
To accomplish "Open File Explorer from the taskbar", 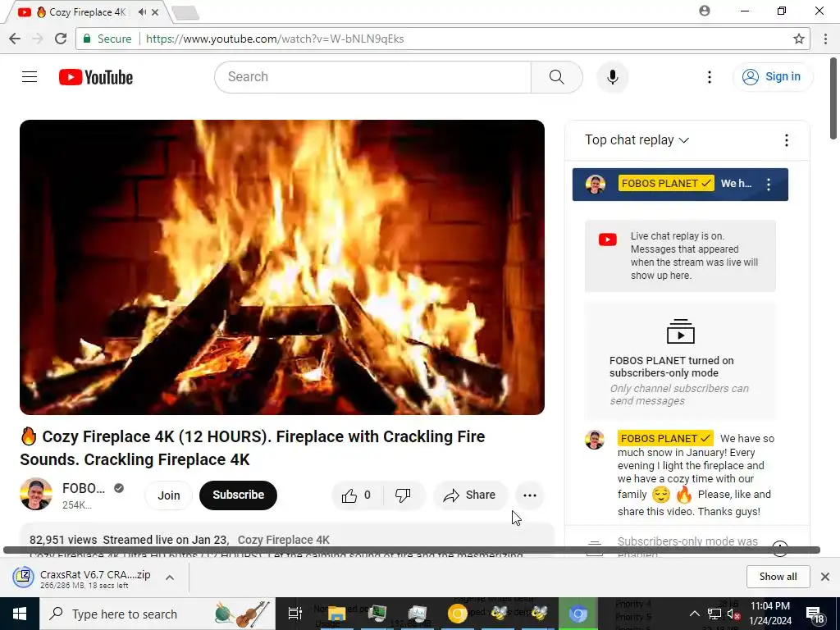I will pyautogui.click(x=337, y=614).
